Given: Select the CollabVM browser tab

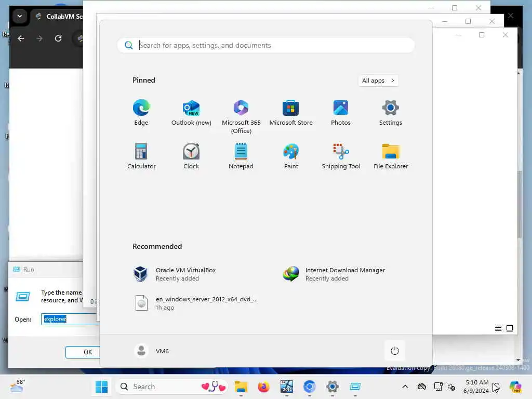Looking at the screenshot, I should 58,16.
